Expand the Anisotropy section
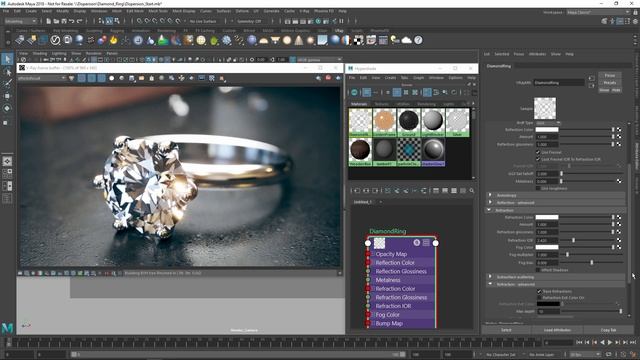Screen dimensions: 640x360 pyautogui.click(x=556, y=196)
